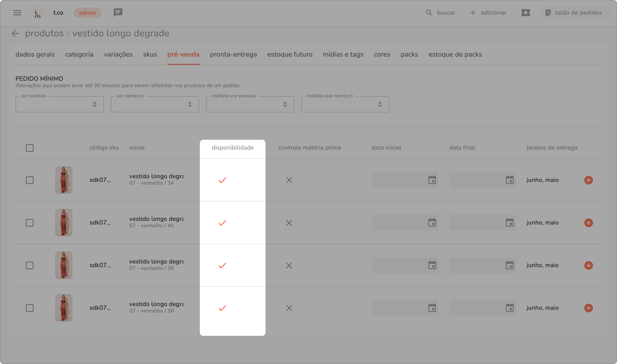Open the estoque de packs tab

455,55
